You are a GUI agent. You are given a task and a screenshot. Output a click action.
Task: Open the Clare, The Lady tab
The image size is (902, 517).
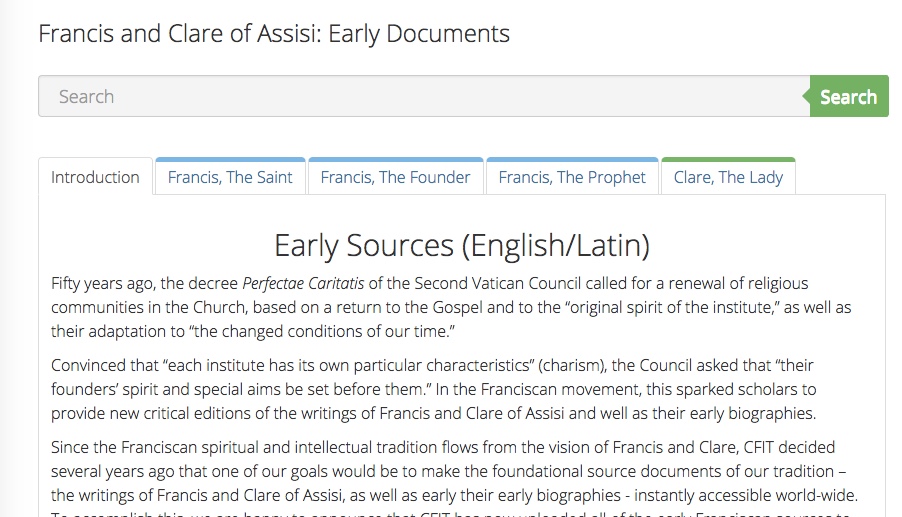tap(728, 177)
